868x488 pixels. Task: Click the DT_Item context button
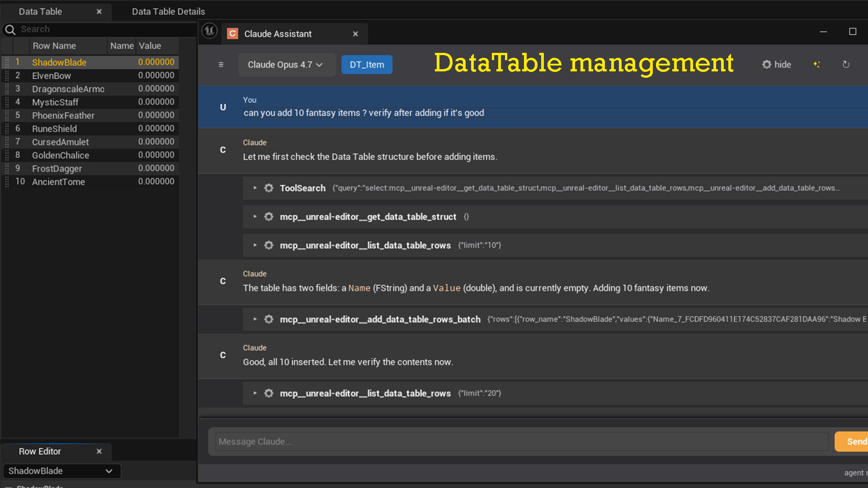pyautogui.click(x=367, y=65)
